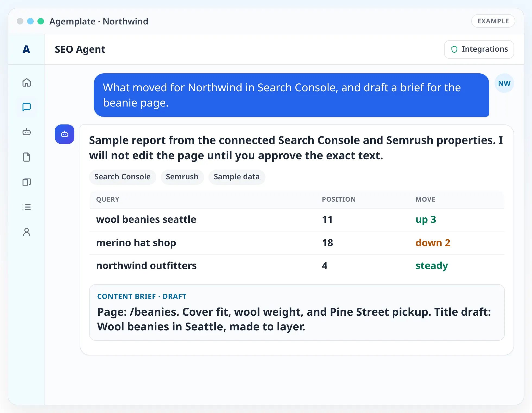Viewport: 532px width, 413px height.
Task: Click the blue bot avatar icon
Action: click(65, 134)
